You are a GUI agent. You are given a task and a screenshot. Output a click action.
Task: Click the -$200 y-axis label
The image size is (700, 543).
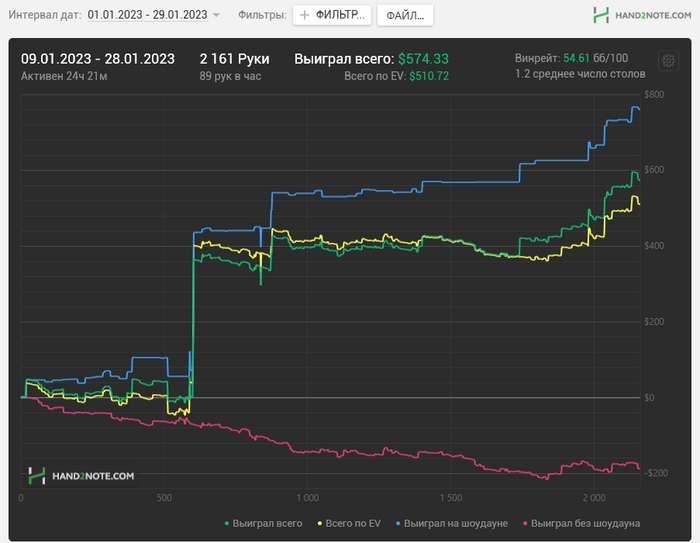tap(656, 473)
